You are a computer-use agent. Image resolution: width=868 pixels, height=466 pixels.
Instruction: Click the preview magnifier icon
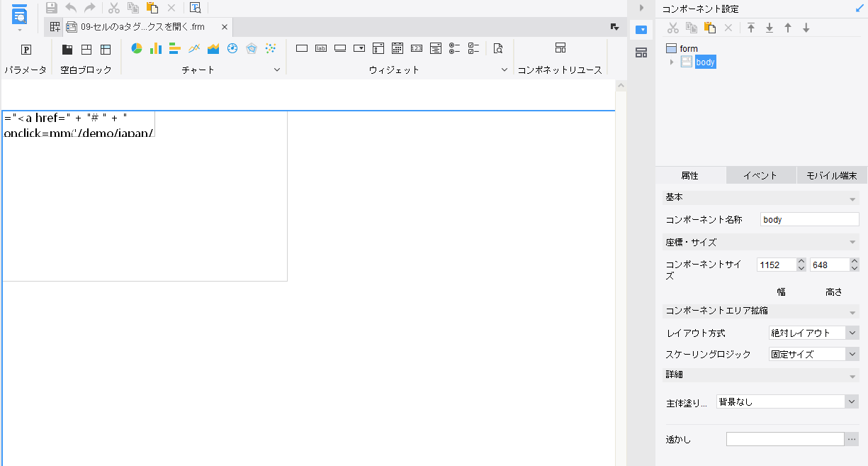(497, 48)
